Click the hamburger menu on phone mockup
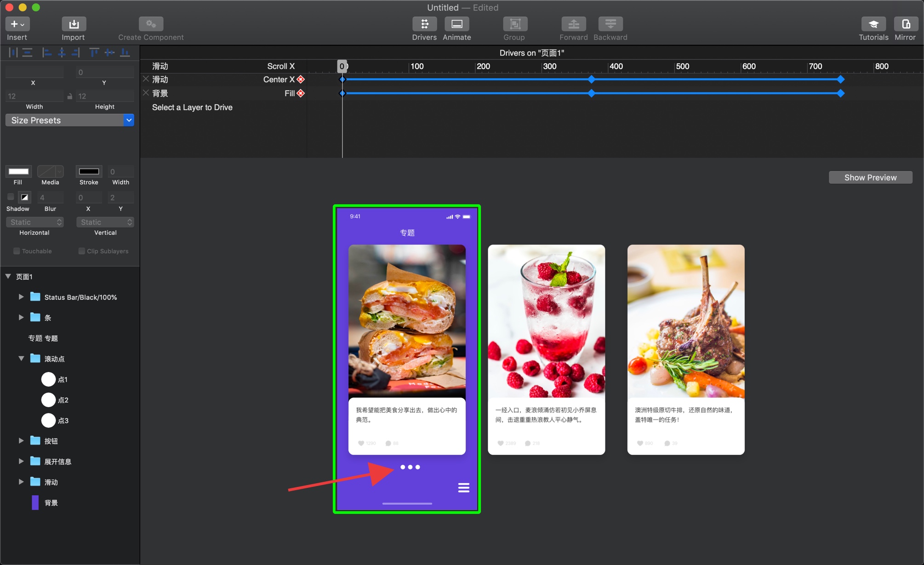 pyautogui.click(x=463, y=487)
